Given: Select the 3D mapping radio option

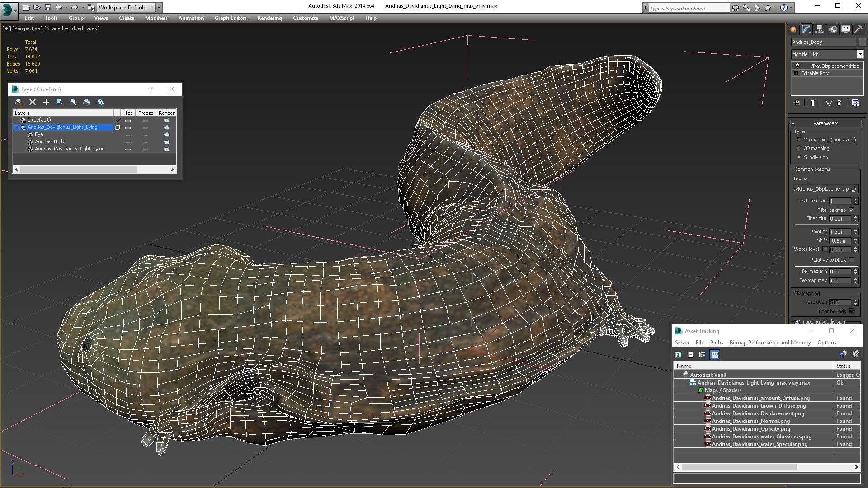Looking at the screenshot, I should [799, 148].
